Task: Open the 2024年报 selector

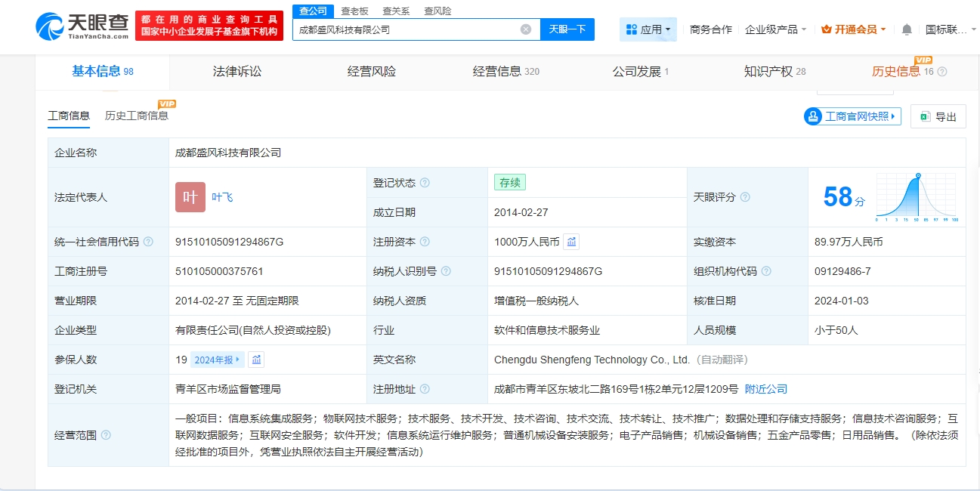Action: tap(217, 360)
